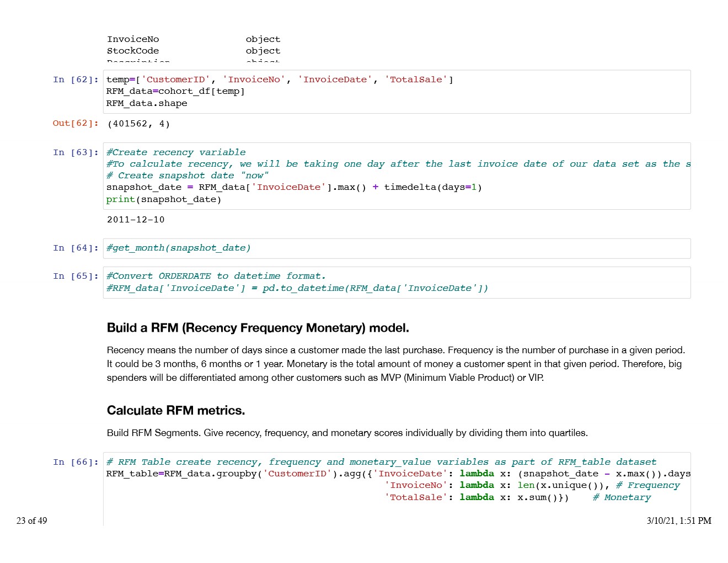Select the RFM_data.shape line

(x=147, y=103)
